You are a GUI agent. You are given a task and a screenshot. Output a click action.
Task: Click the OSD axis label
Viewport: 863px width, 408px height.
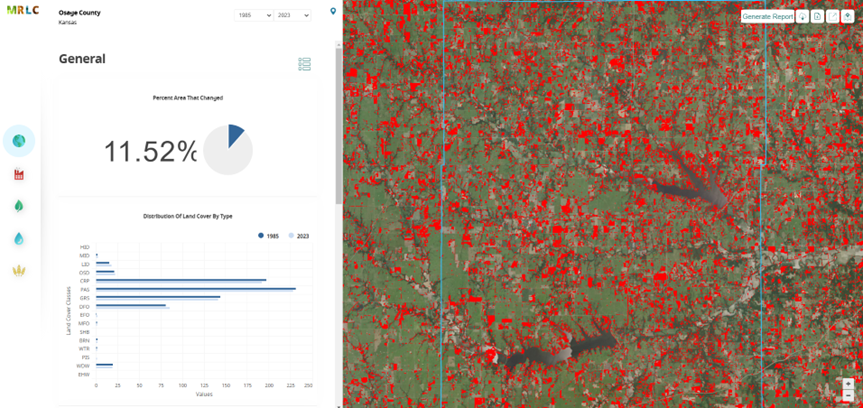pos(84,273)
